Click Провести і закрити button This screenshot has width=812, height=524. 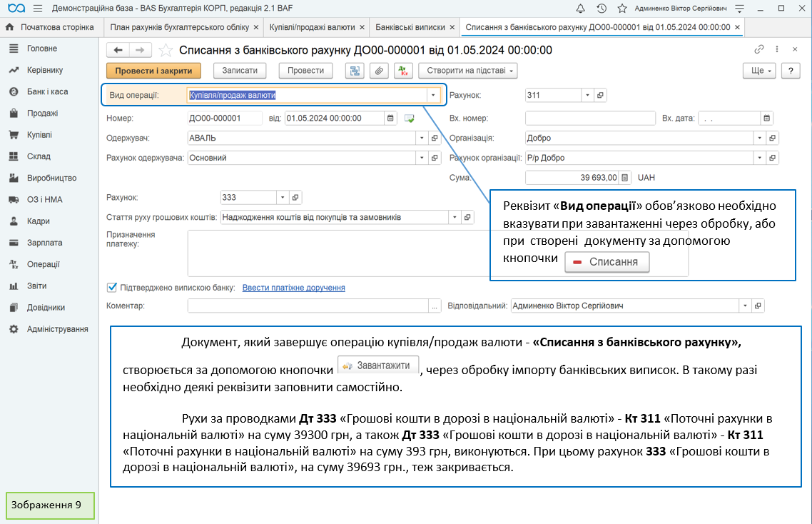[x=153, y=71]
